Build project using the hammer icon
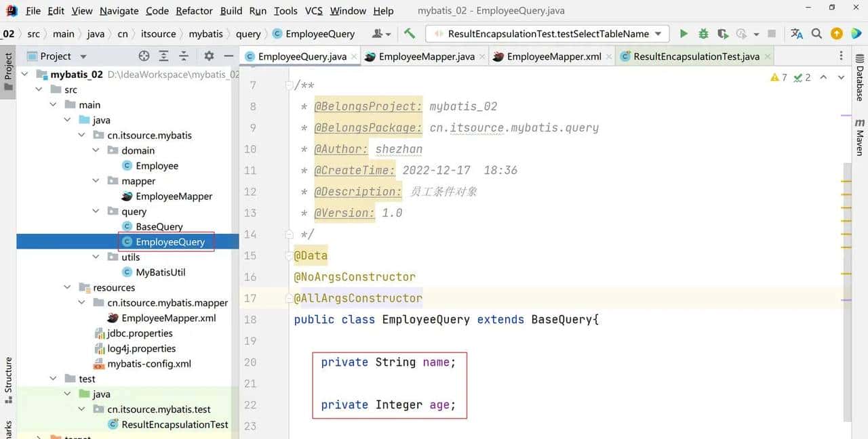 410,34
